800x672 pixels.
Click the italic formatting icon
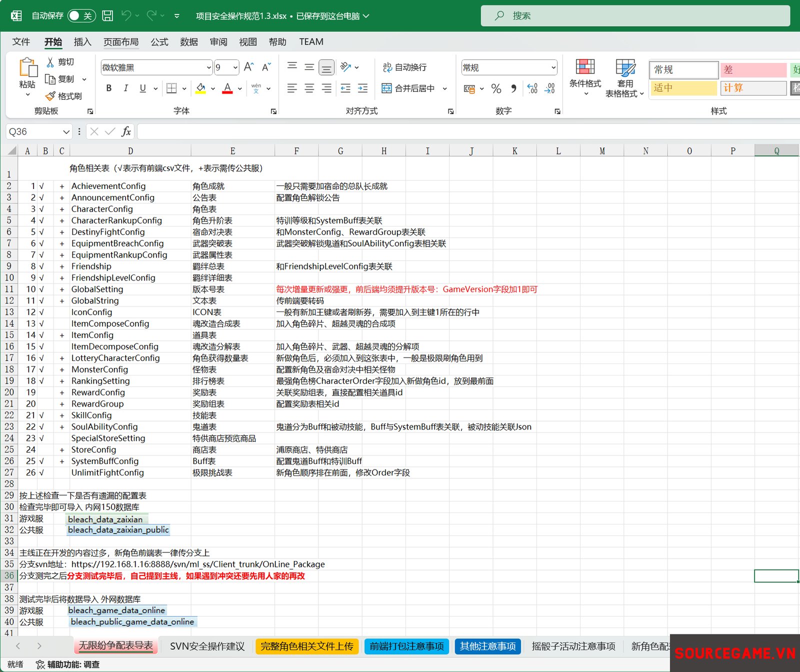pyautogui.click(x=125, y=88)
